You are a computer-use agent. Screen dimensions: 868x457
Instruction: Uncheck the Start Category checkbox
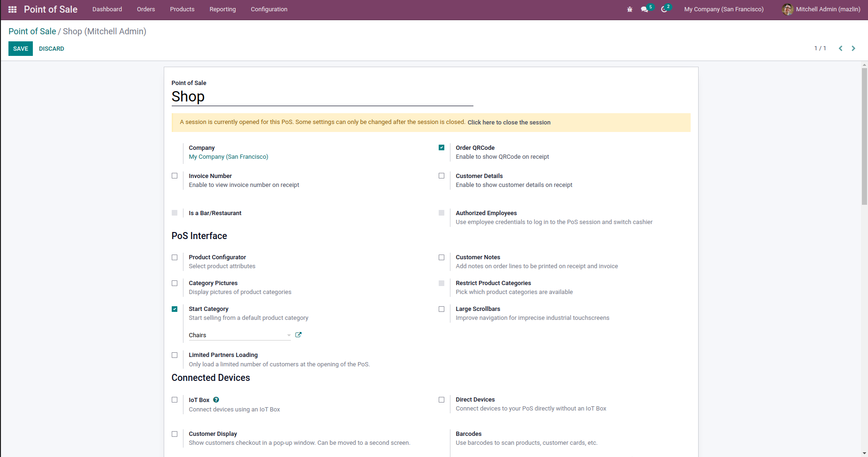click(175, 309)
